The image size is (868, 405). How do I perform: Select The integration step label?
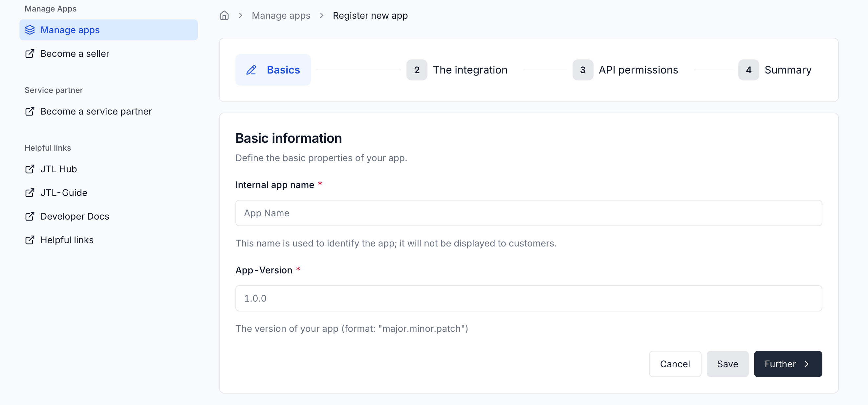click(x=470, y=70)
